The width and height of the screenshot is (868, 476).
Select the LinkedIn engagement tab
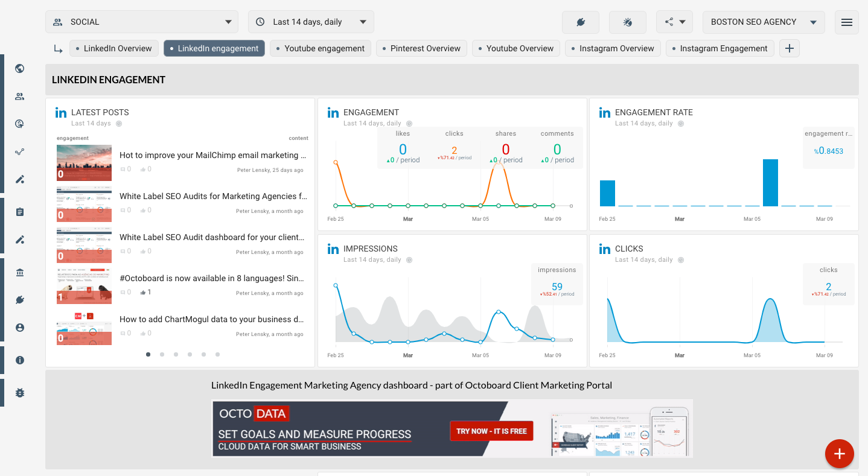tap(214, 48)
